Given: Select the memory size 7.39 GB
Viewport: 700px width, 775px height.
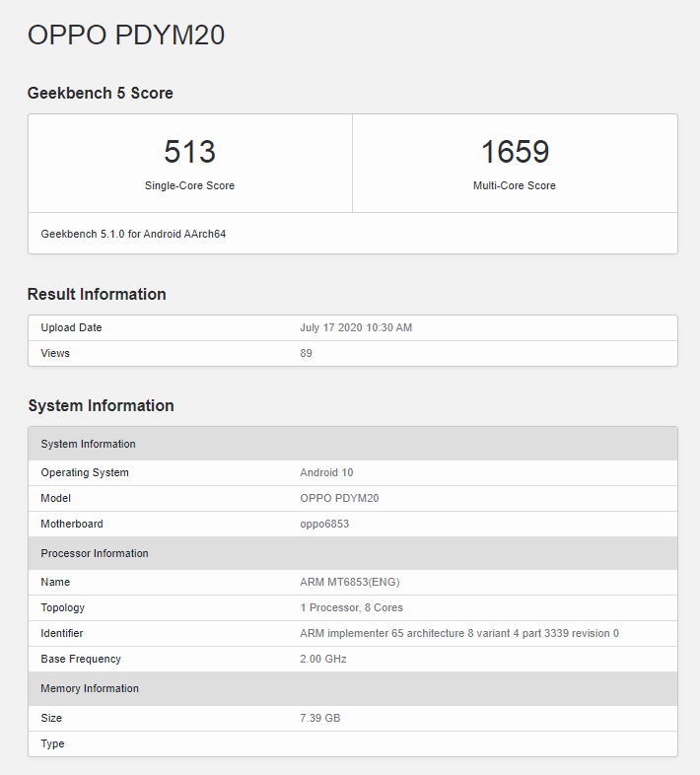Looking at the screenshot, I should pos(320,718).
